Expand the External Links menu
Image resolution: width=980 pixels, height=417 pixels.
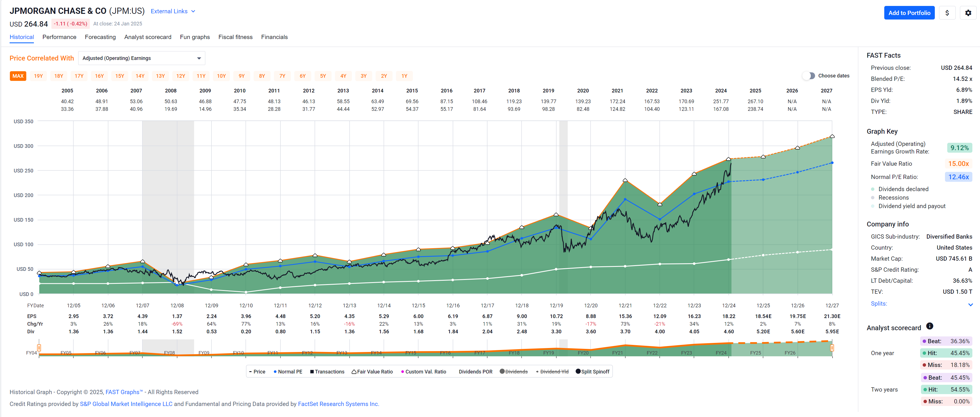[x=173, y=11]
